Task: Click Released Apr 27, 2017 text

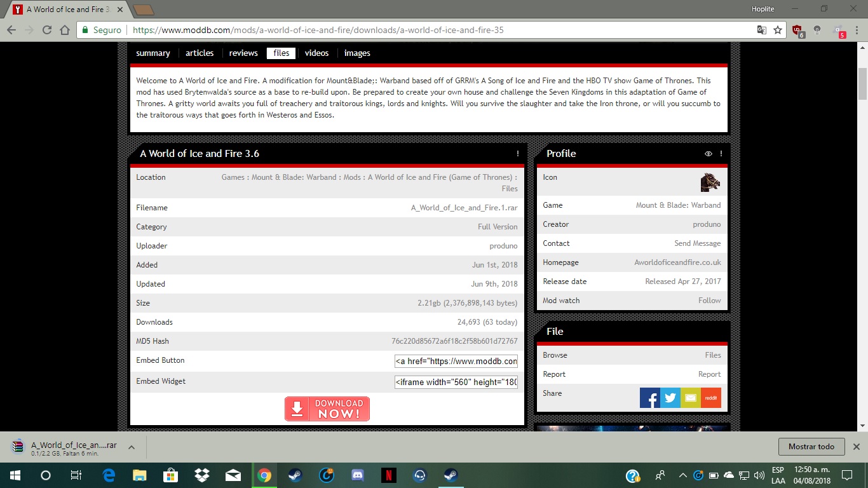Action: [683, 281]
